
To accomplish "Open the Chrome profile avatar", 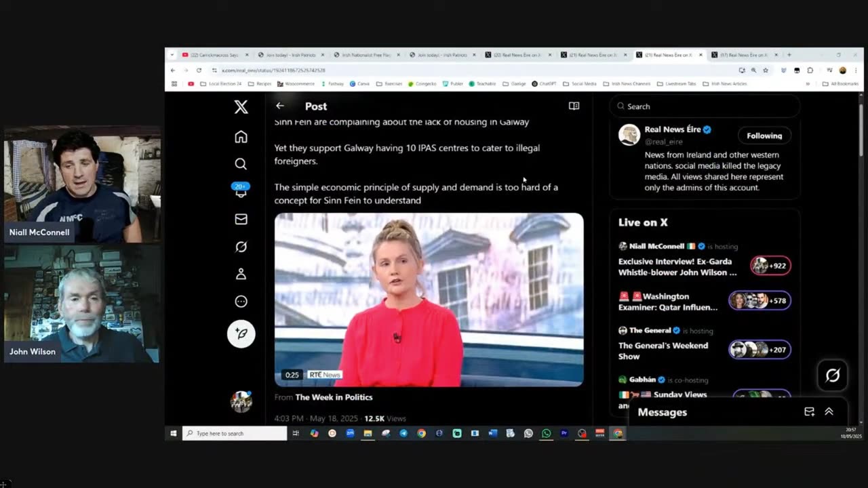I will point(843,70).
